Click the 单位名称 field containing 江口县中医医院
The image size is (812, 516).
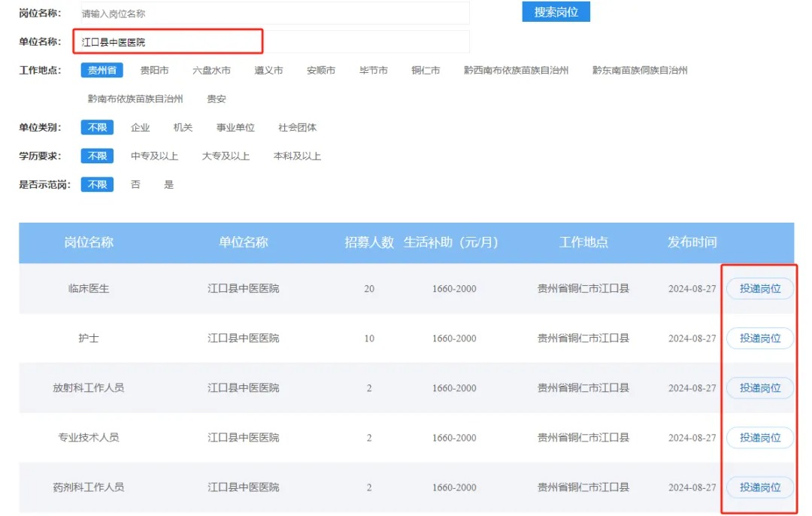(274, 42)
